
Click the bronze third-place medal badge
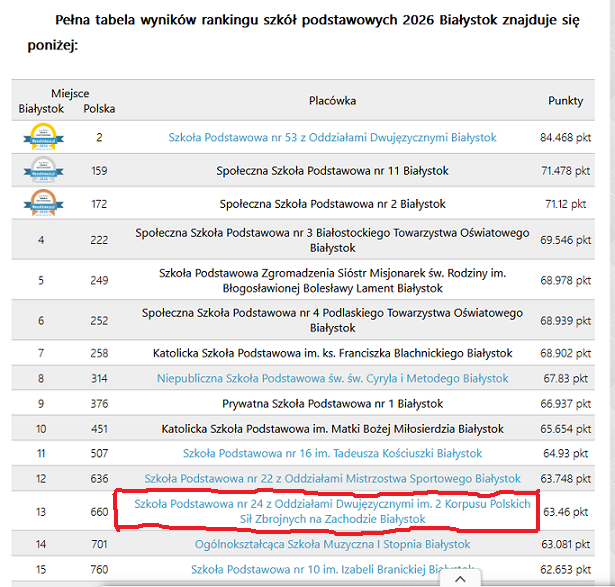coord(44,203)
